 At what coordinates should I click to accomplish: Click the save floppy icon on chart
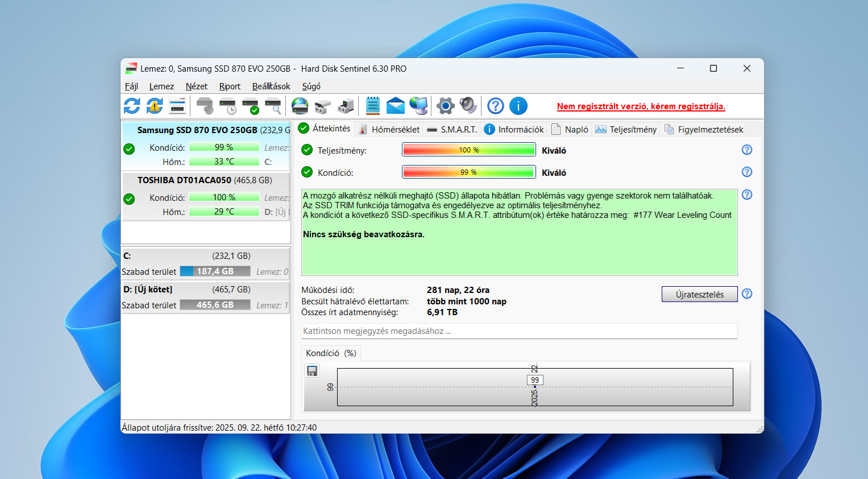tap(312, 371)
